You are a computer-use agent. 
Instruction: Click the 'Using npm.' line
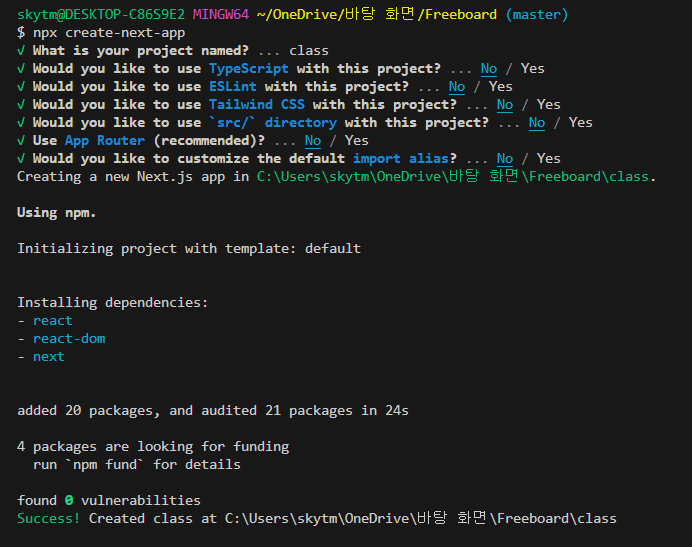point(56,213)
